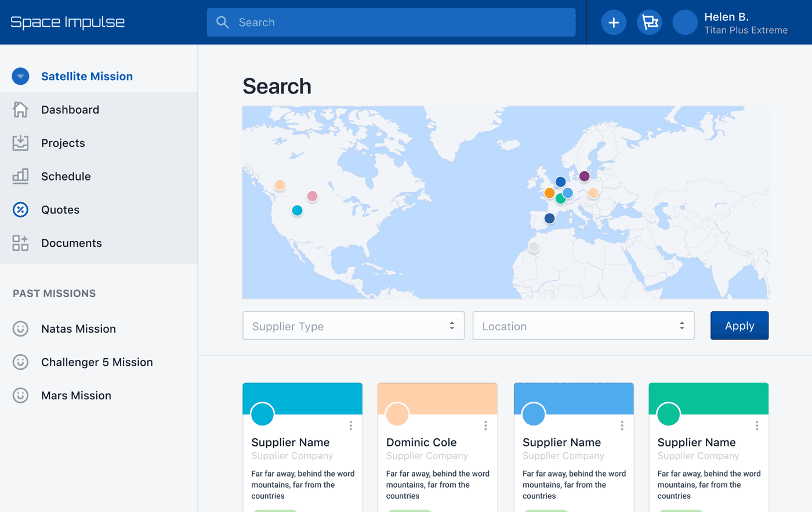Go to Challenger 5 Mission
This screenshot has height=512, width=812.
(97, 362)
